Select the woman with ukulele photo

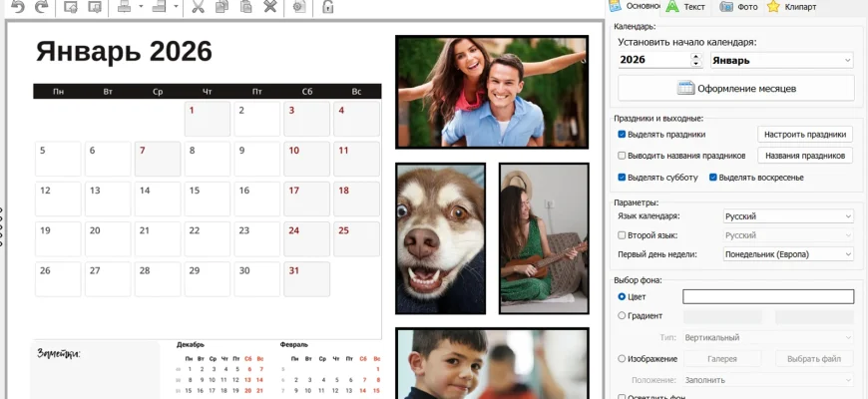pyautogui.click(x=544, y=238)
